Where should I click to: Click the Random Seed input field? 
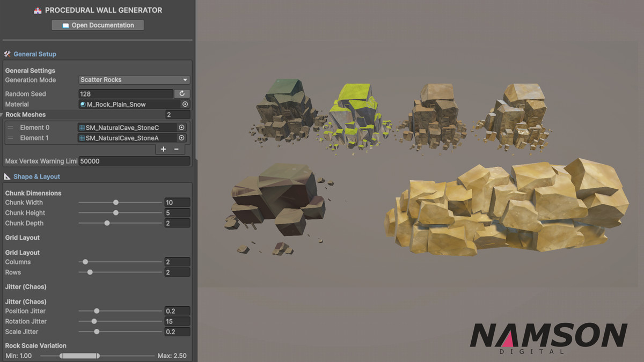tap(126, 94)
